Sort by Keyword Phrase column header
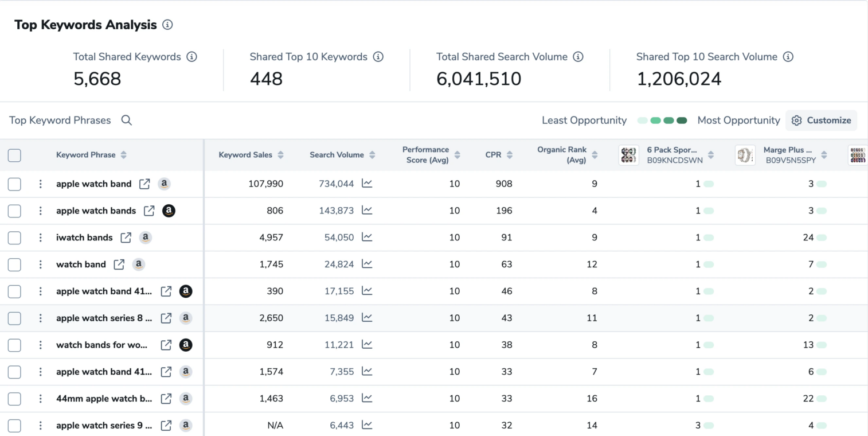The image size is (868, 436). click(x=124, y=155)
